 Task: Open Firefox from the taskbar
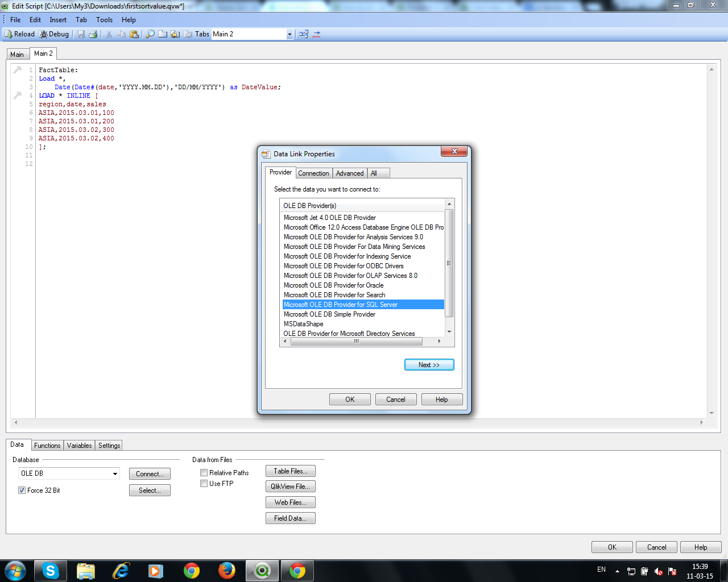226,571
